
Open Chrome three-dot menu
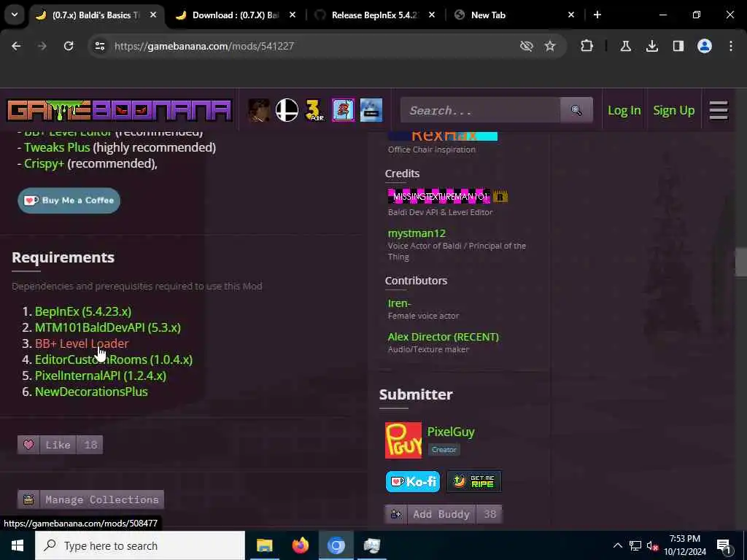tap(731, 46)
